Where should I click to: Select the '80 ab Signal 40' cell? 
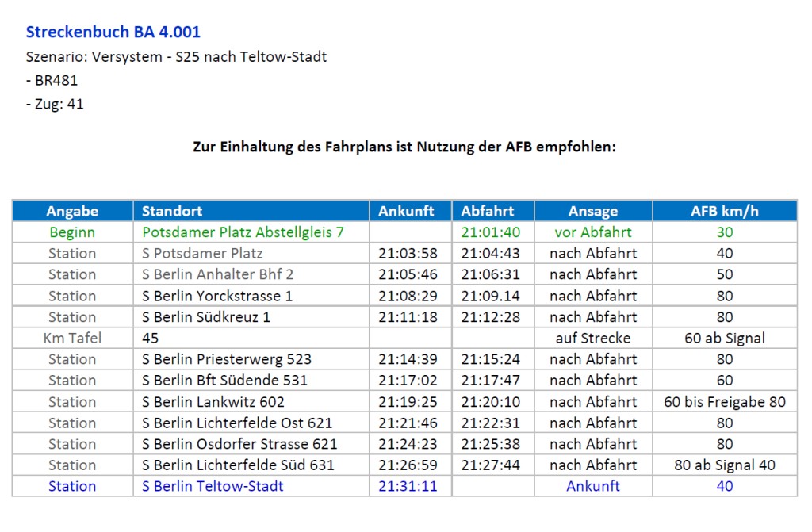click(725, 465)
